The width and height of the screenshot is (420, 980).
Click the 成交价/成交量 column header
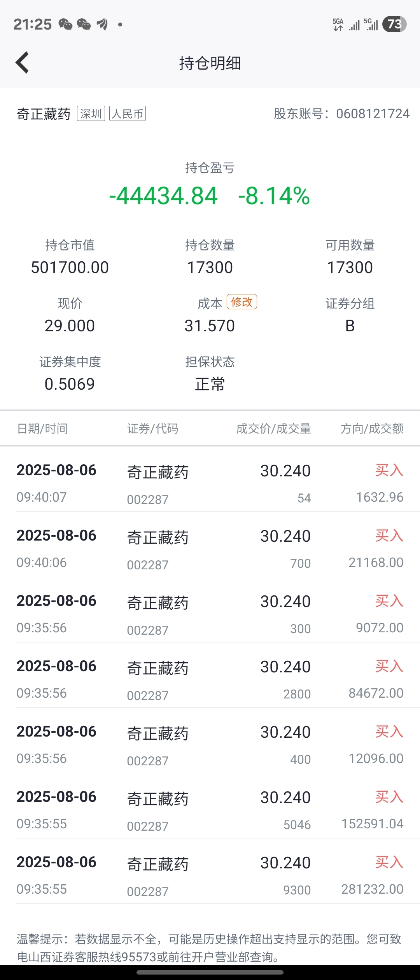[273, 429]
